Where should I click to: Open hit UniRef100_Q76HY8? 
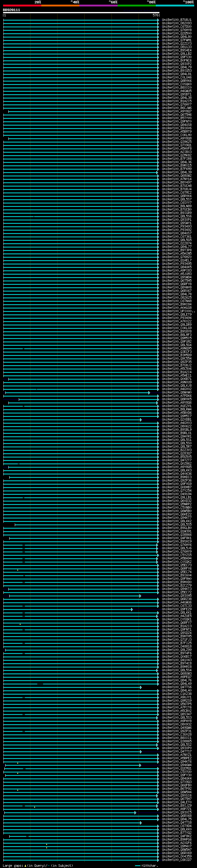click(x=177, y=30)
